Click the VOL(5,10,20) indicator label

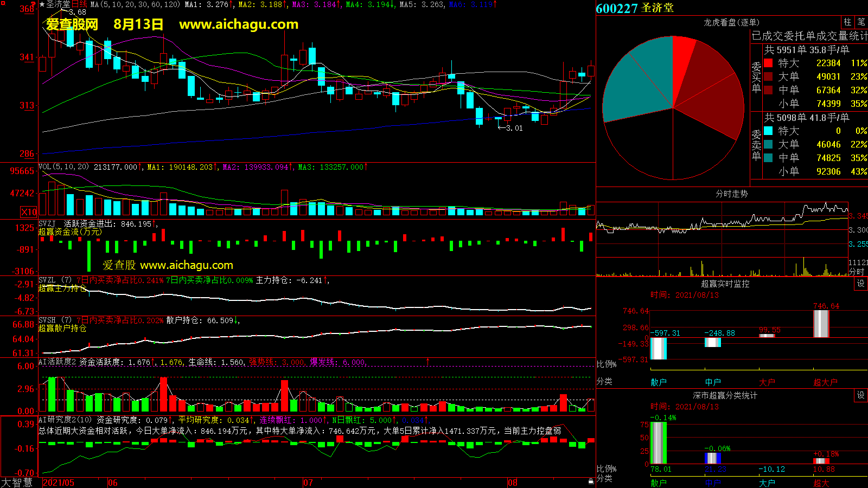[63, 167]
